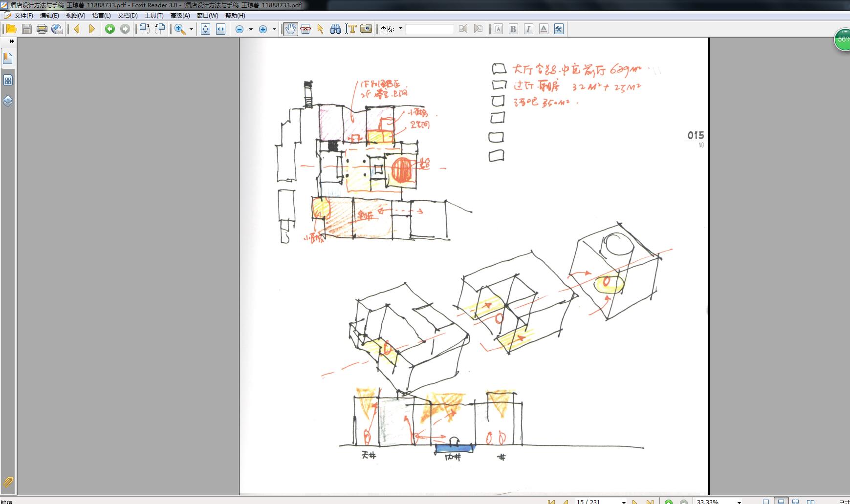Open the Bookmarks panel icon

(8, 59)
